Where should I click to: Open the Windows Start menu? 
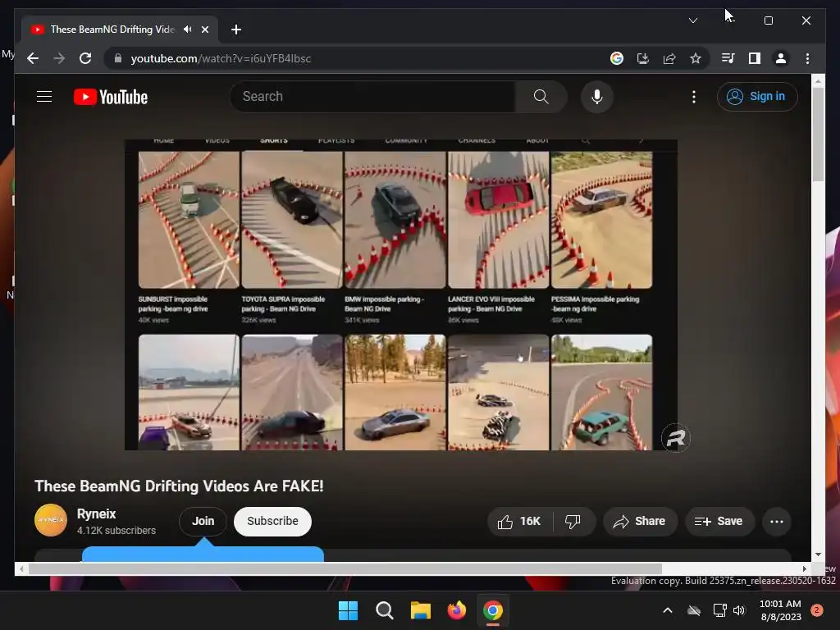(348, 610)
